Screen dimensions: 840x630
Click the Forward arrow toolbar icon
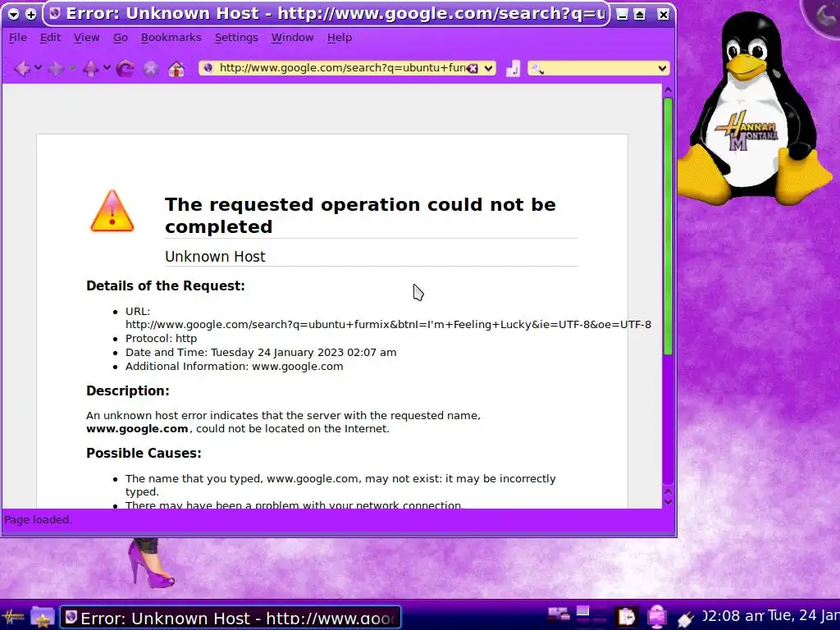tap(56, 69)
